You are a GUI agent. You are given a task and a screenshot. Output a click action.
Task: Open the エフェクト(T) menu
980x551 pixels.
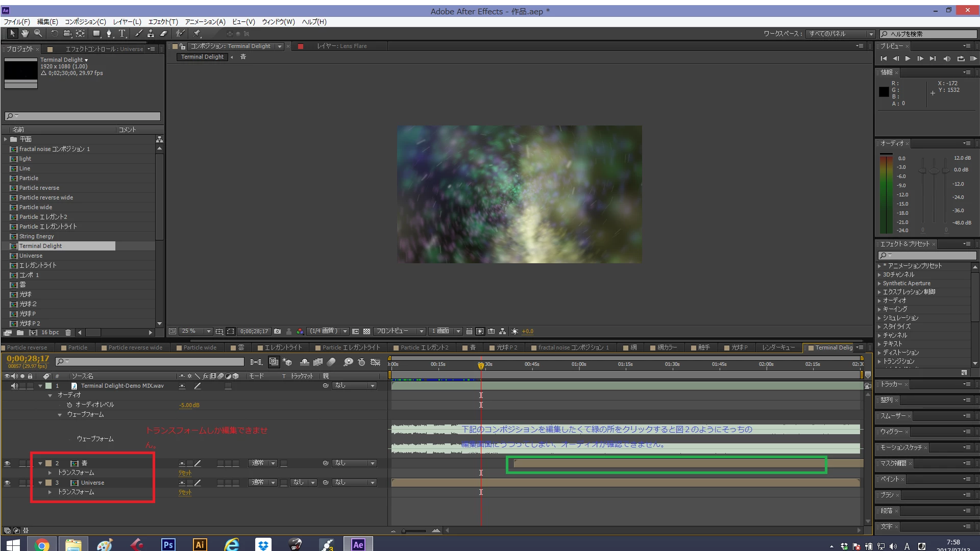point(163,22)
